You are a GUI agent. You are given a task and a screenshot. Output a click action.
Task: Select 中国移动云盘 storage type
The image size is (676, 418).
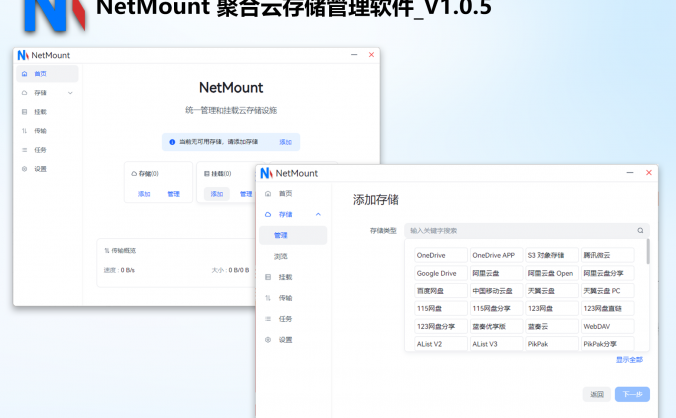(x=497, y=291)
